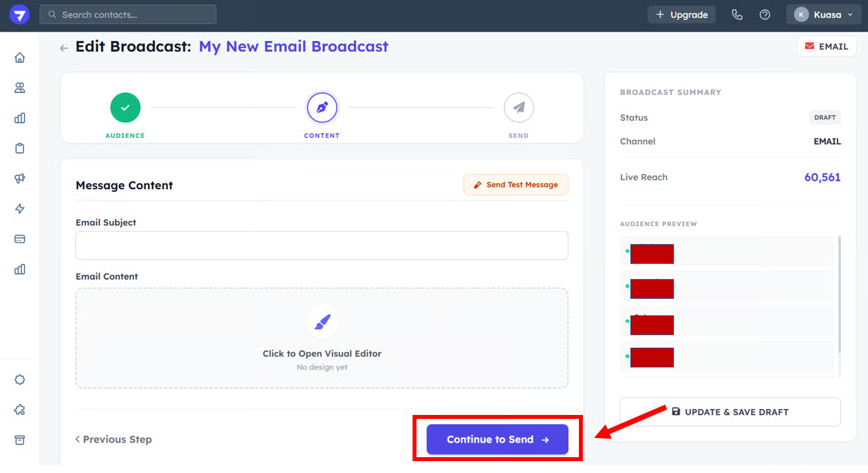Open help via the question mark icon
This screenshot has width=868, height=473.
coord(764,15)
